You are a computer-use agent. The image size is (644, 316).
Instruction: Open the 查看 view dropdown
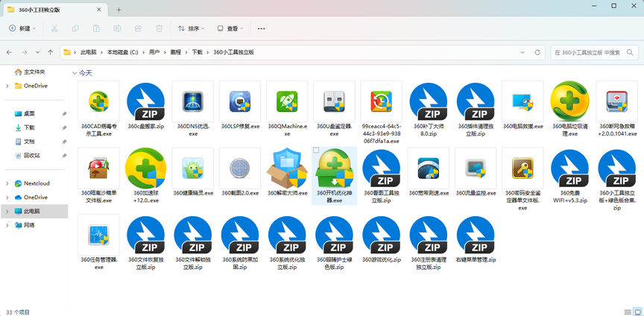(x=230, y=28)
